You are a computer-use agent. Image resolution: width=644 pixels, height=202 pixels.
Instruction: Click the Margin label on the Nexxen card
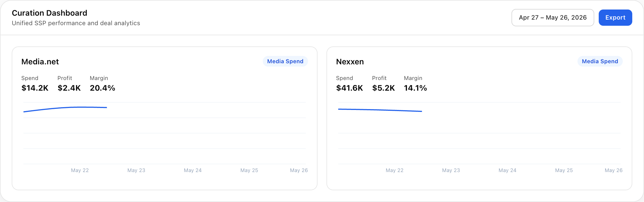[413, 78]
